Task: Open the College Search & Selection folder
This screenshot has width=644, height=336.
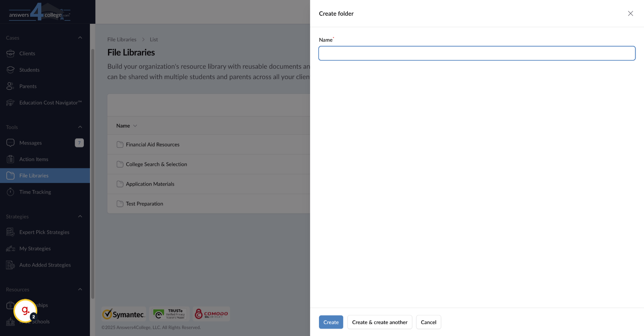Action: [x=156, y=164]
